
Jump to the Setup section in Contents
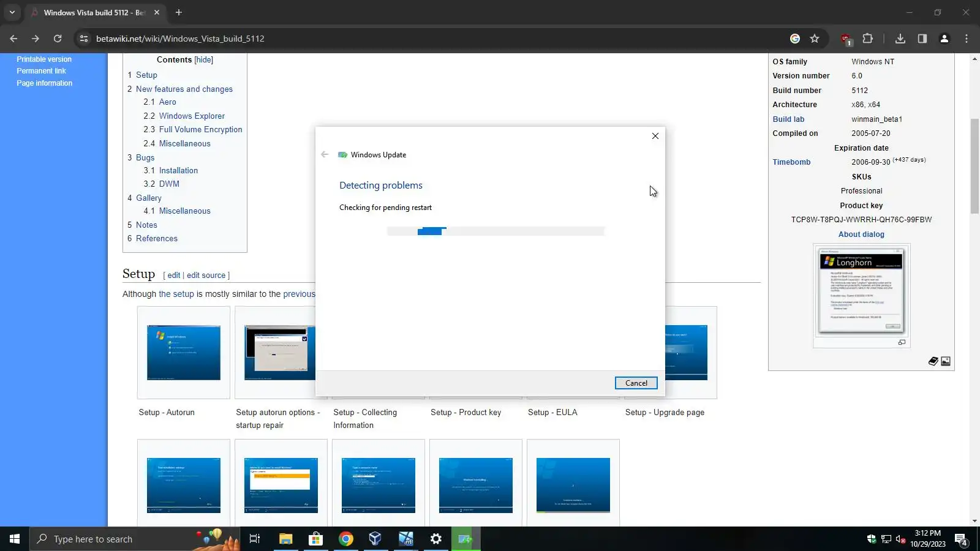(x=146, y=75)
